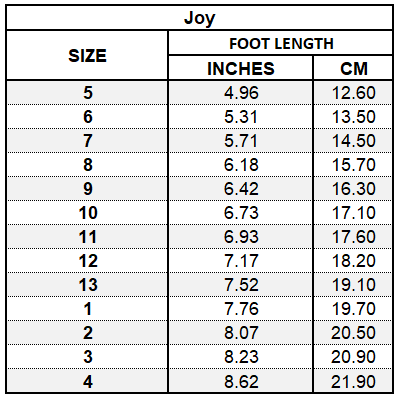Click the 16.30 cm value

353,189
